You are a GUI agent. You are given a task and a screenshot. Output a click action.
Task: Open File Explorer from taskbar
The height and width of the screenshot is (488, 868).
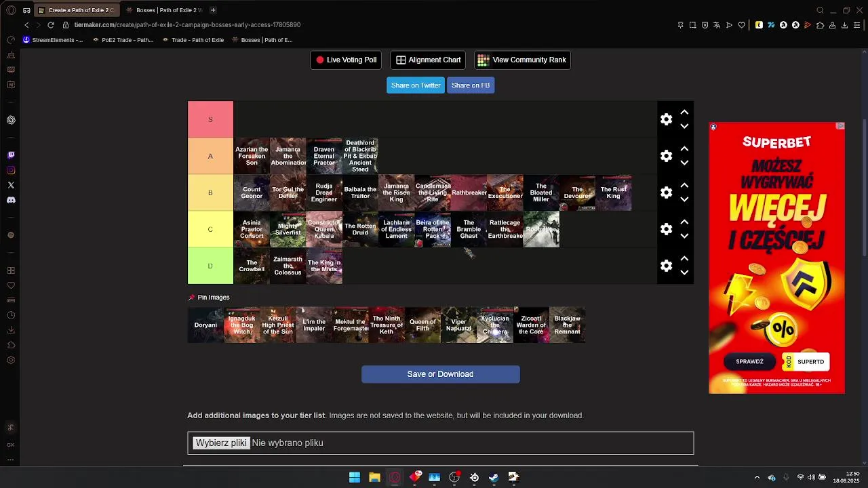[x=374, y=478]
